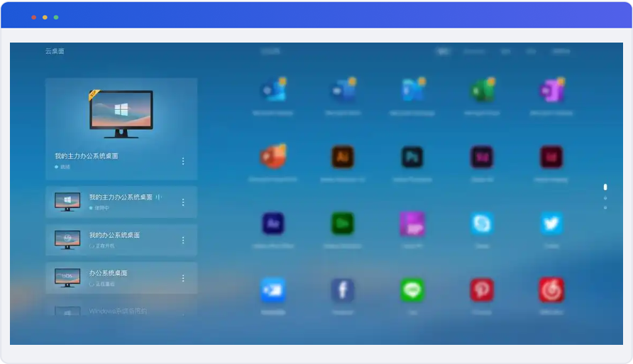The image size is (633, 364).
Task: Click the 使用中 status label
Action: point(101,208)
